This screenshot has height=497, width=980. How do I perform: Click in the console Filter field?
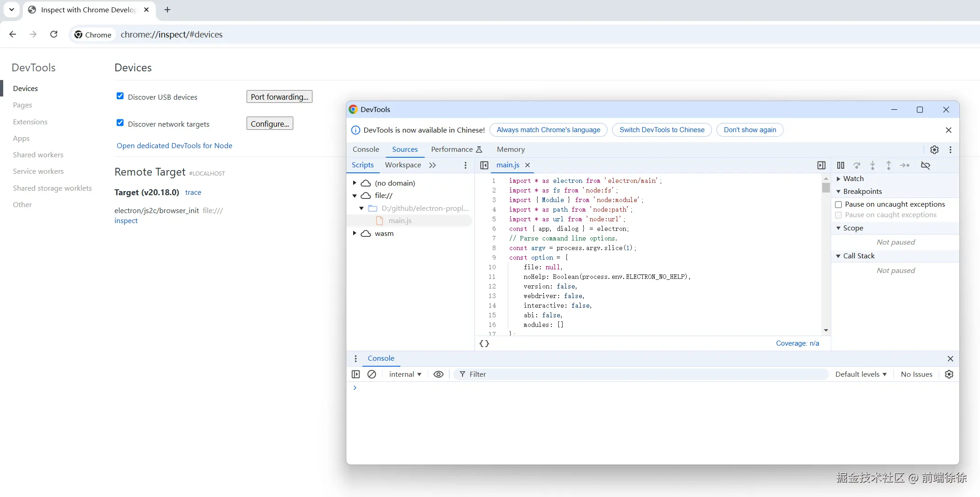click(x=641, y=374)
